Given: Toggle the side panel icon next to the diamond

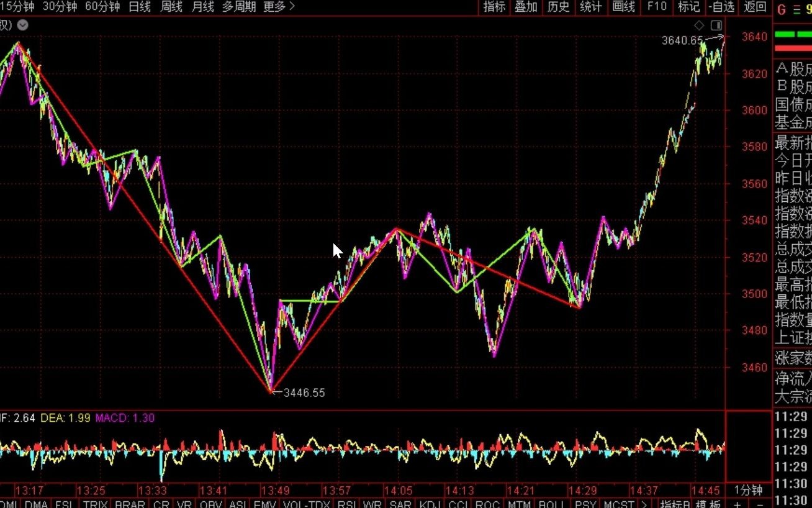Looking at the screenshot, I should tap(716, 25).
